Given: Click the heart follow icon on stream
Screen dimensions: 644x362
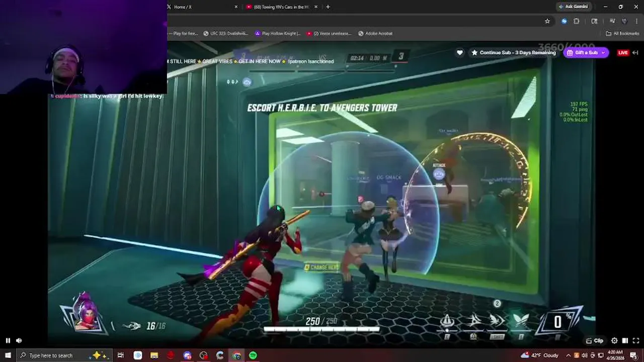Looking at the screenshot, I should pos(460,53).
